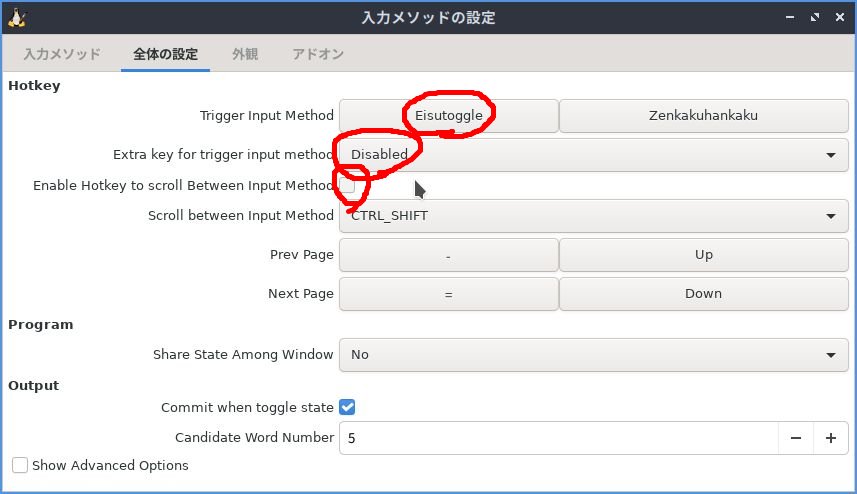
Task: Click the Prev Page Up key button
Action: 703,255
